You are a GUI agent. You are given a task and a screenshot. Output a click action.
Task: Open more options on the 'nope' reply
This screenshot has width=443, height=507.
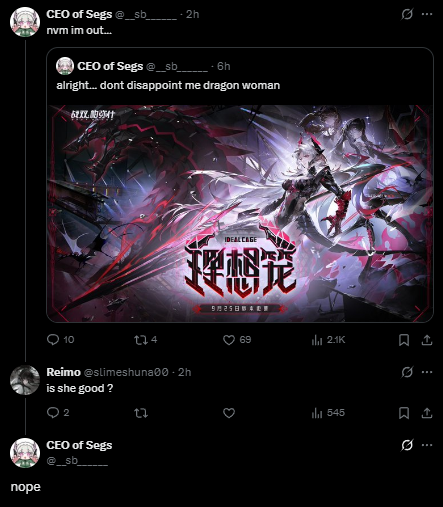pyautogui.click(x=427, y=445)
